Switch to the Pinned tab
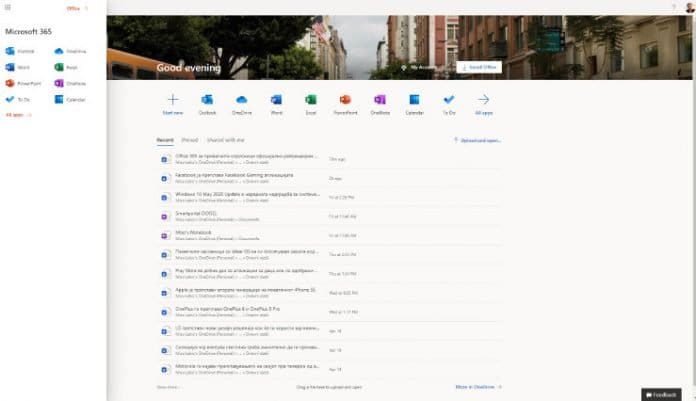 [x=190, y=140]
